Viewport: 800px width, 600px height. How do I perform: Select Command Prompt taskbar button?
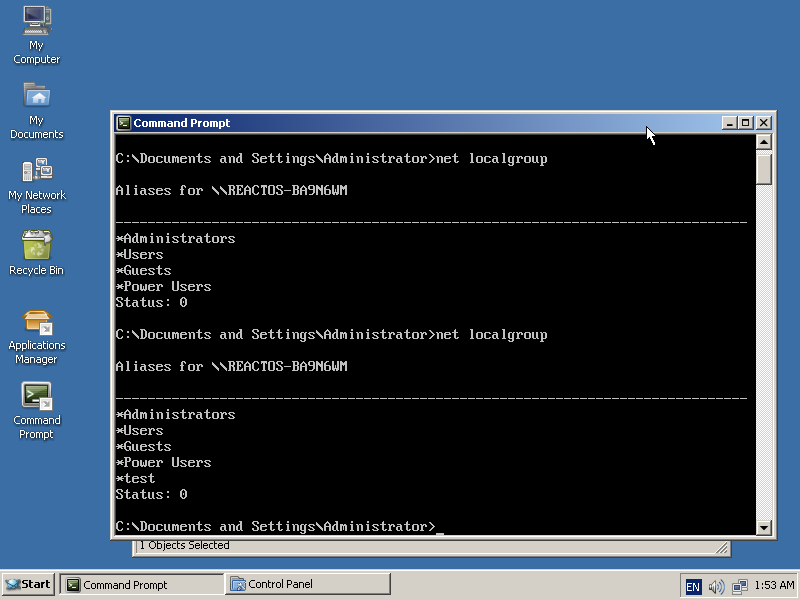click(142, 585)
